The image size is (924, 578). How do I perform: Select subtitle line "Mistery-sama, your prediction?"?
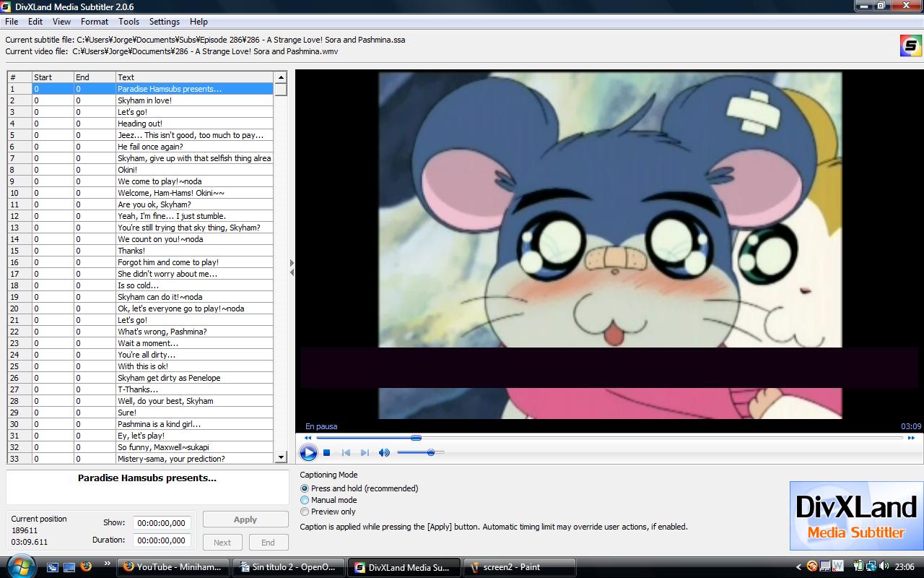point(141,459)
